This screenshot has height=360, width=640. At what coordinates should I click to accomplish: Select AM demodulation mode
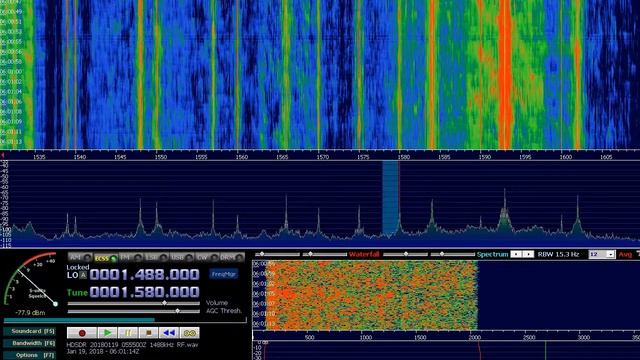point(80,258)
